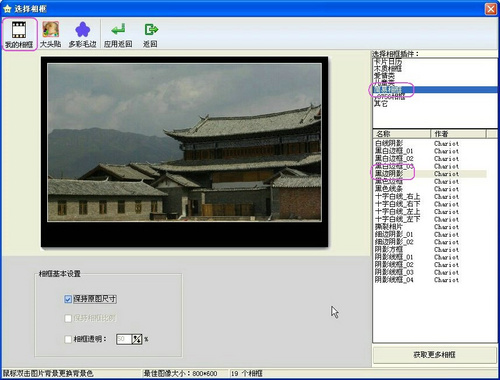Viewport: 500px width, 380px height.
Task: Select frame 阴影线框_03
Action: [394, 272]
